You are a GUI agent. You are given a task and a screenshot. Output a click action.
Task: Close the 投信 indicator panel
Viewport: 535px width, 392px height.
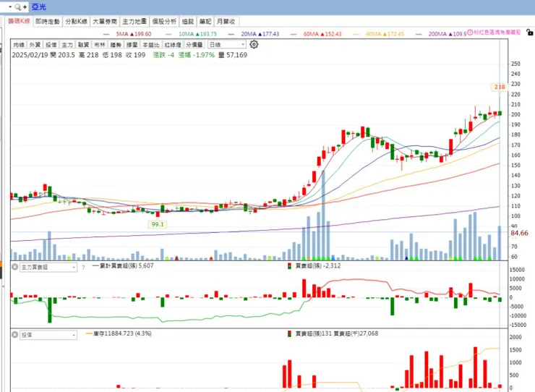[x=14, y=335]
